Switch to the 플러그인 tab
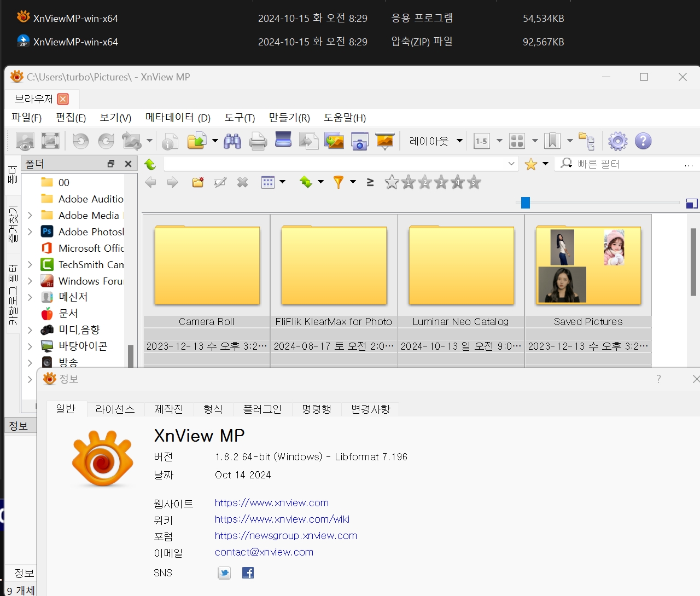 (262, 409)
